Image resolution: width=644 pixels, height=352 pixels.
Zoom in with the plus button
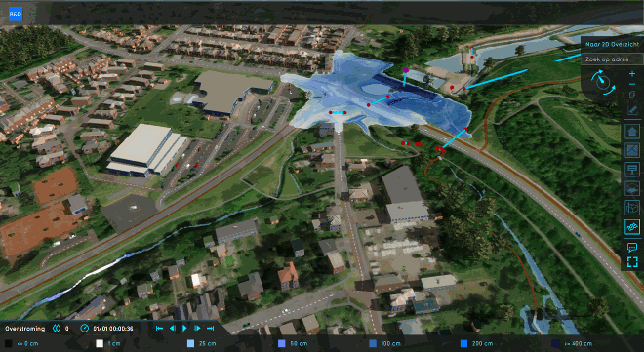coord(632,74)
